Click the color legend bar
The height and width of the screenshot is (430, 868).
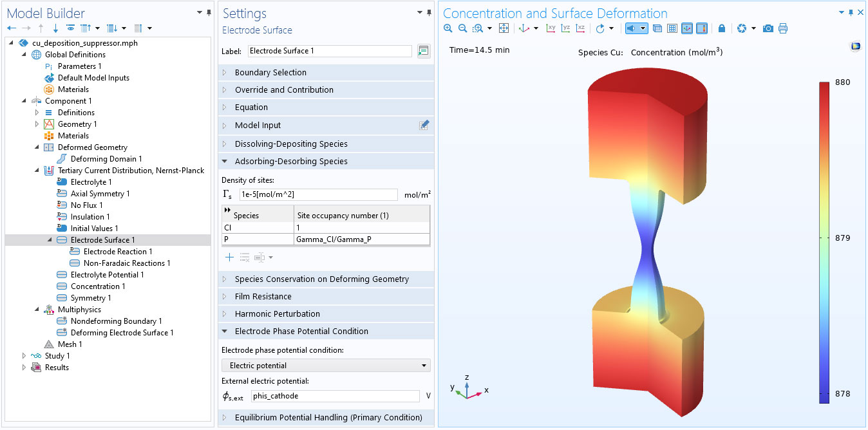[824, 241]
